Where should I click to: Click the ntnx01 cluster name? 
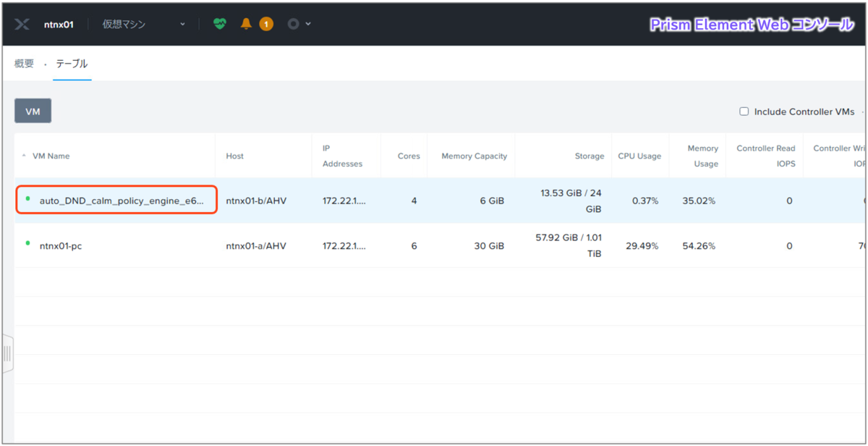[x=58, y=24]
